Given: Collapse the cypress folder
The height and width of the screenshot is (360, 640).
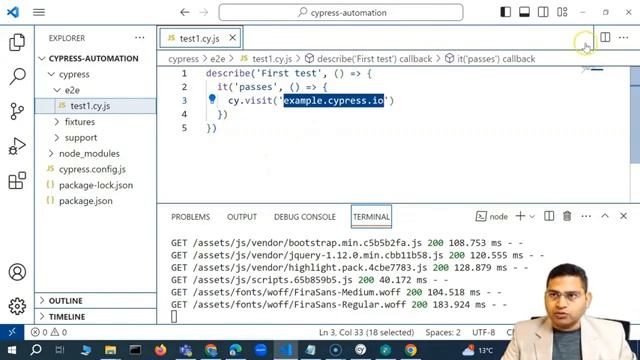Looking at the screenshot, I should [51, 74].
